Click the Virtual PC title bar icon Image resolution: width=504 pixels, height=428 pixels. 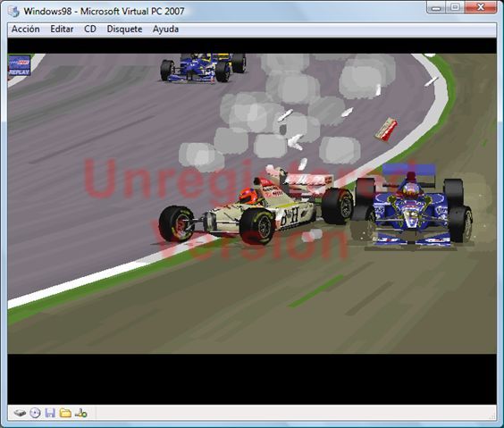point(13,12)
